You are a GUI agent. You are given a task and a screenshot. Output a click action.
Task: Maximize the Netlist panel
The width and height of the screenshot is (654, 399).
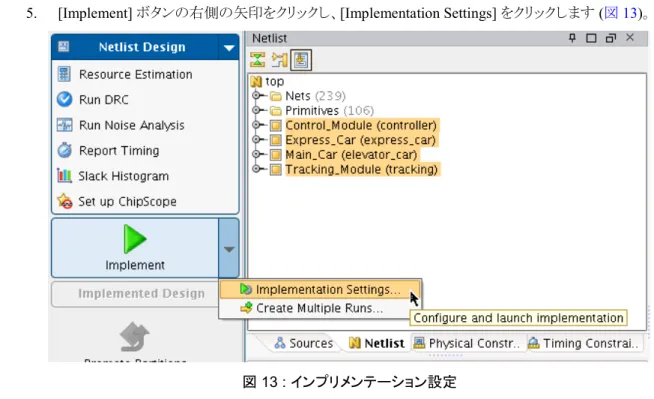[591, 38]
